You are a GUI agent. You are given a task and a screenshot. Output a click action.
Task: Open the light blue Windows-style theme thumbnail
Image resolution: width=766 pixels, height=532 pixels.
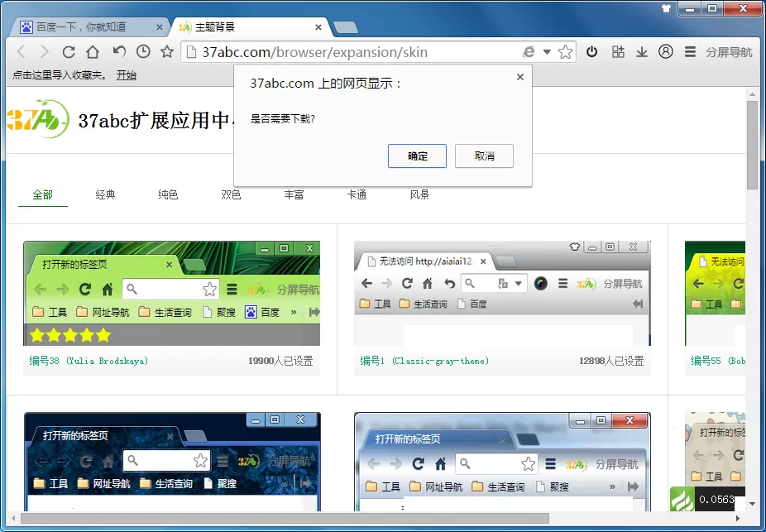coord(503,462)
